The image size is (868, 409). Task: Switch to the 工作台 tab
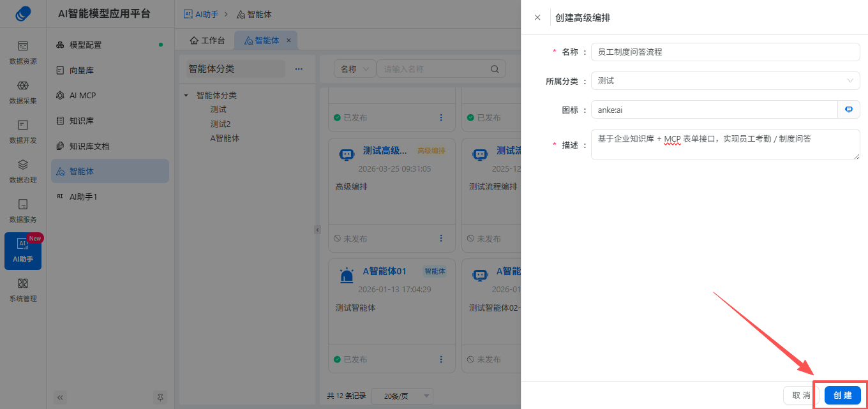pos(207,40)
